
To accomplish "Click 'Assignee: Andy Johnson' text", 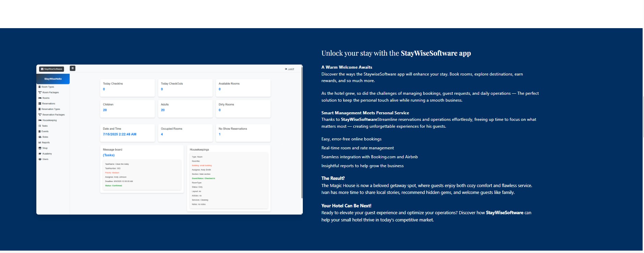I will [x=116, y=177].
